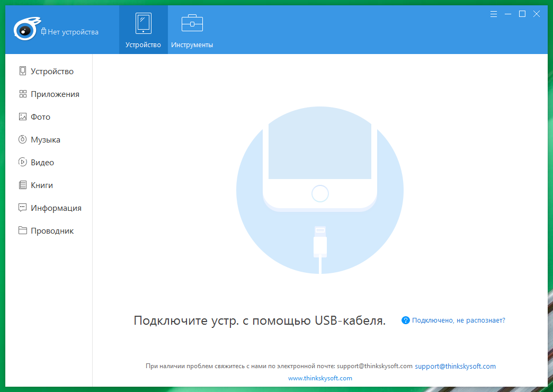Click the Проводник folder icon
The width and height of the screenshot is (553, 392).
coord(22,230)
